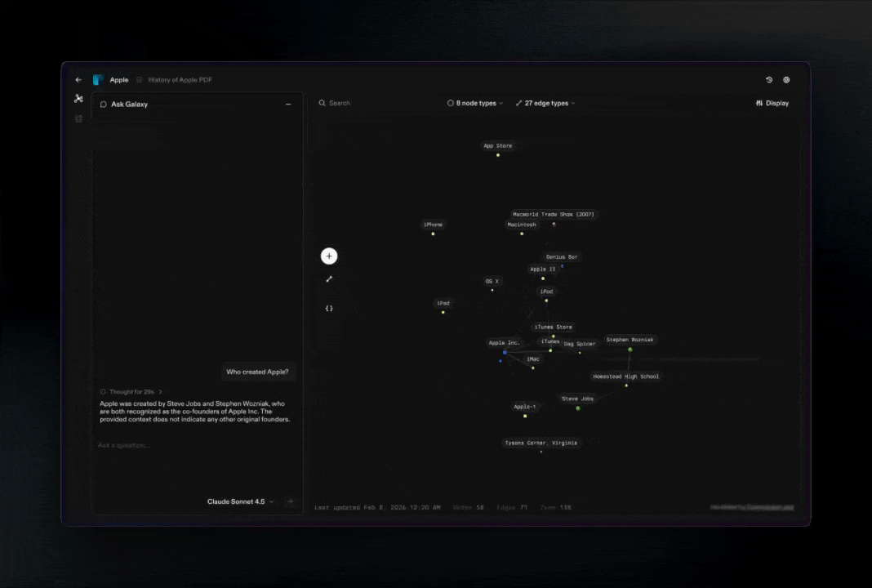
Task: Click the blue Apple project logo
Action: pos(98,79)
